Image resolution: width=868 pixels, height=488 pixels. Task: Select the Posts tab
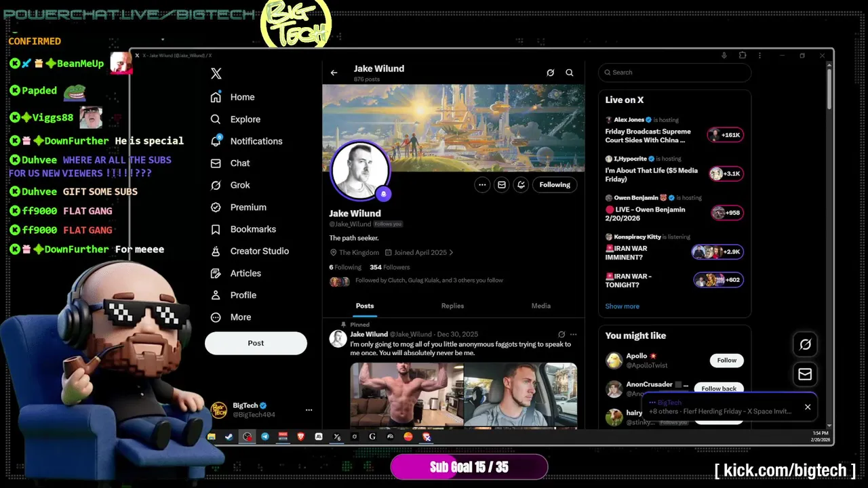(x=365, y=306)
